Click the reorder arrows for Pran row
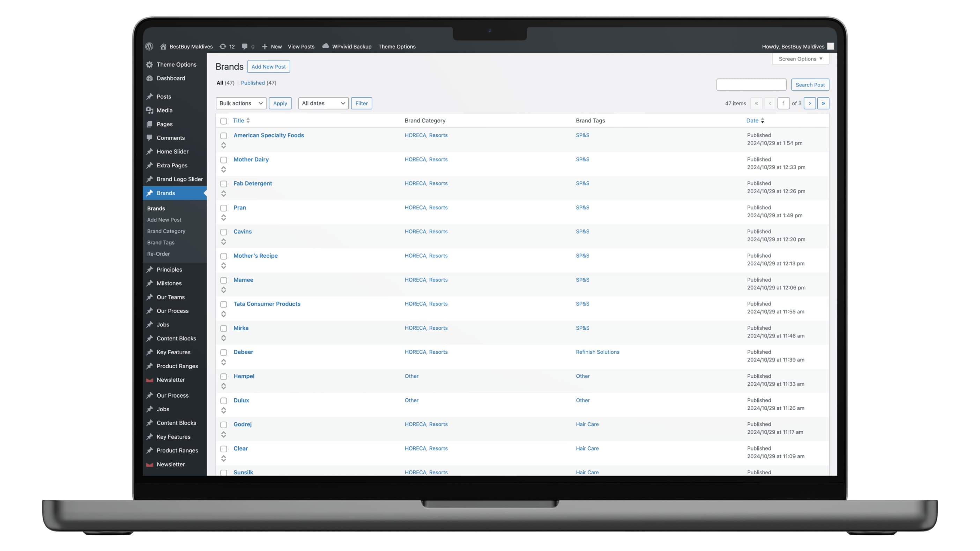Viewport: 980px width, 551px height. click(224, 218)
